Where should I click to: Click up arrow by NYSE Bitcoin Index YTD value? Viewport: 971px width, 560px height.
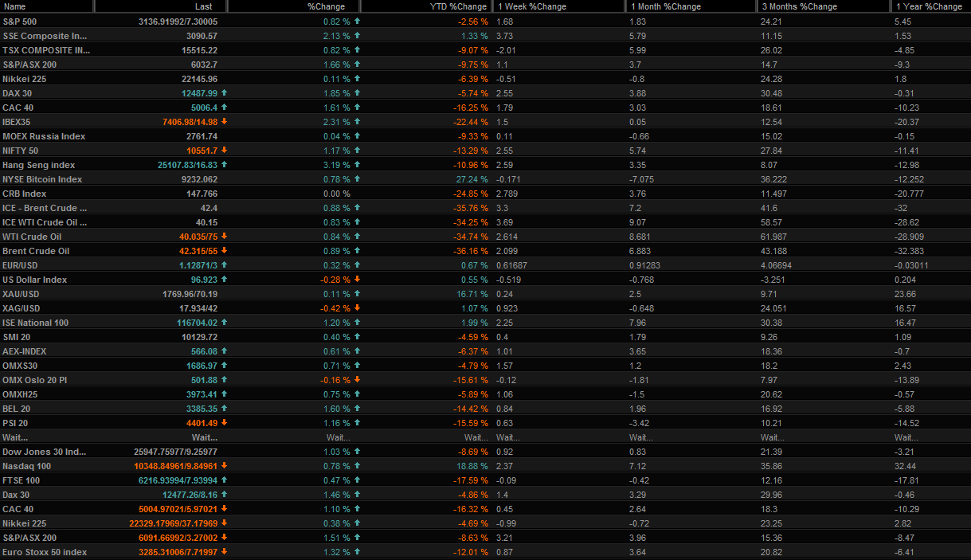tap(491, 179)
